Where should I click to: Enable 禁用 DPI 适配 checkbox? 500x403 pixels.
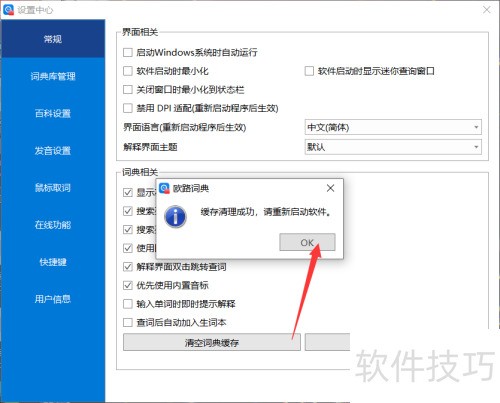[x=128, y=108]
